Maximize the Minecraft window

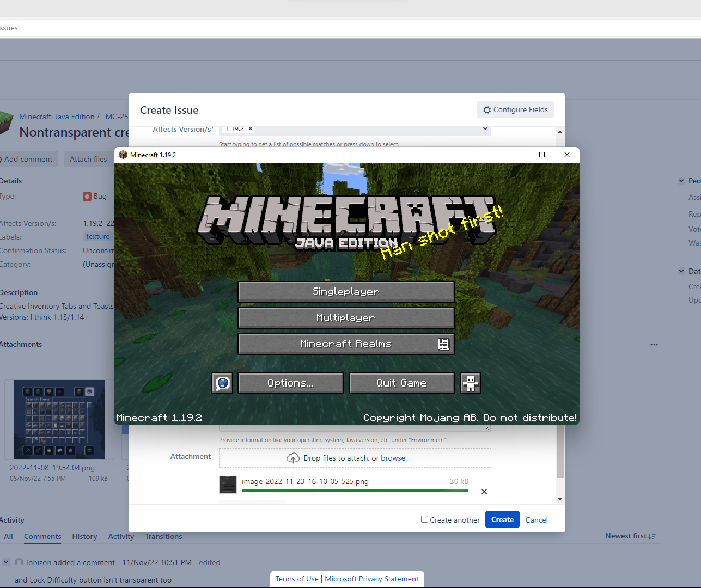pyautogui.click(x=542, y=155)
